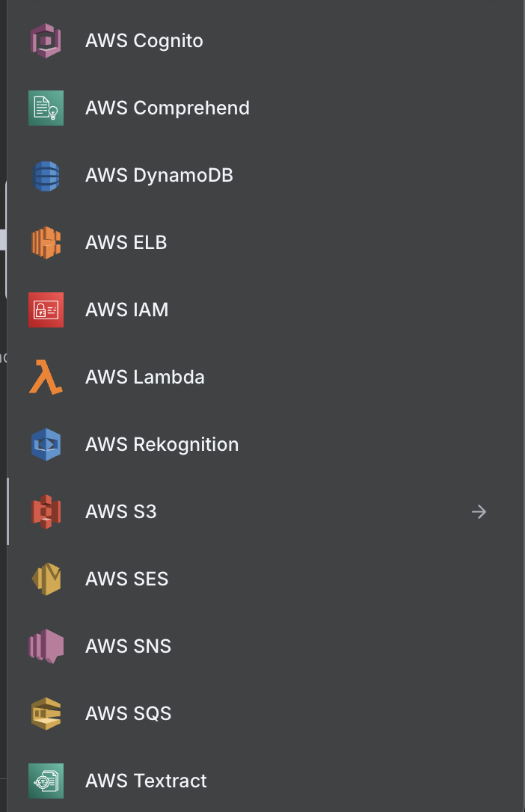Select the AWS IAM label
This screenshot has width=525, height=812.
pyautogui.click(x=127, y=310)
